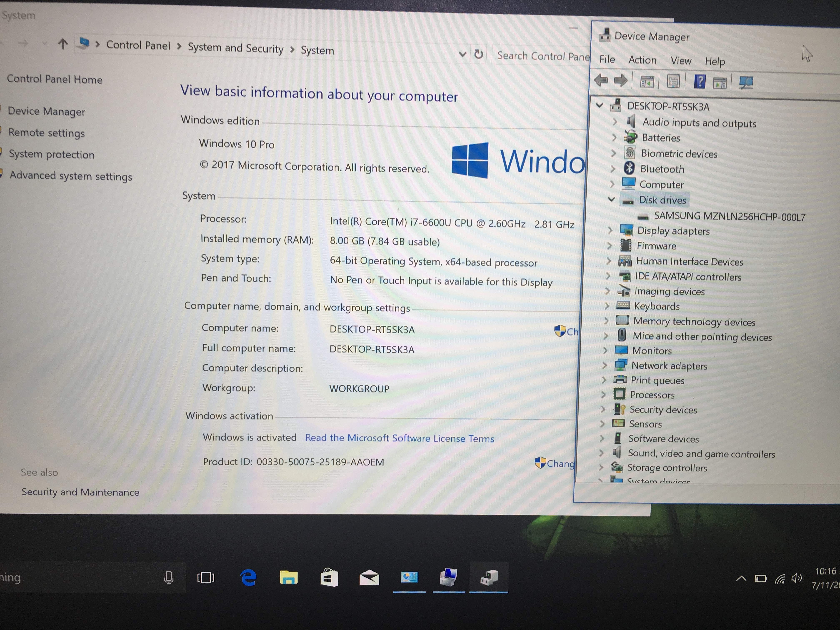Open address bar history dropdown arrow
This screenshot has width=840, height=630.
click(462, 54)
